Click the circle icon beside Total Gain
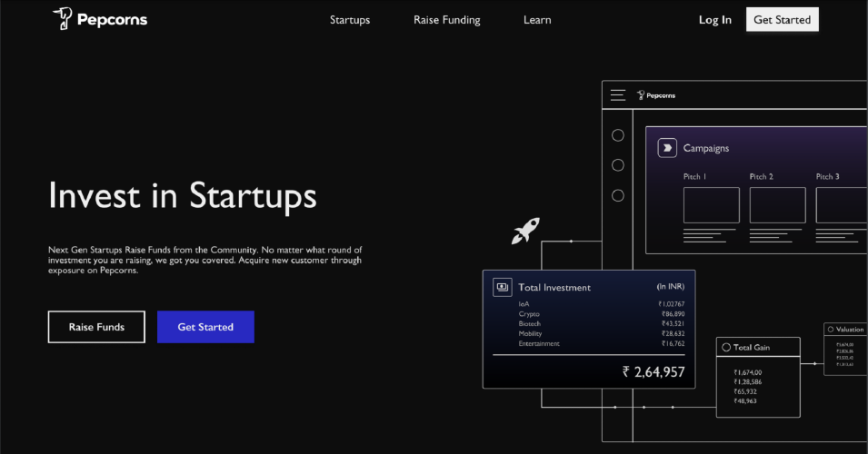Viewport: 868px width, 454px height. pyautogui.click(x=726, y=347)
